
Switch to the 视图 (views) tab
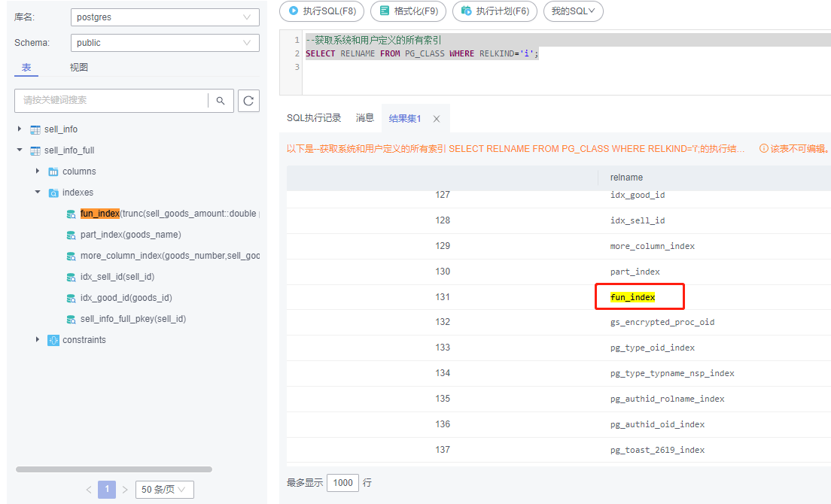coord(79,68)
